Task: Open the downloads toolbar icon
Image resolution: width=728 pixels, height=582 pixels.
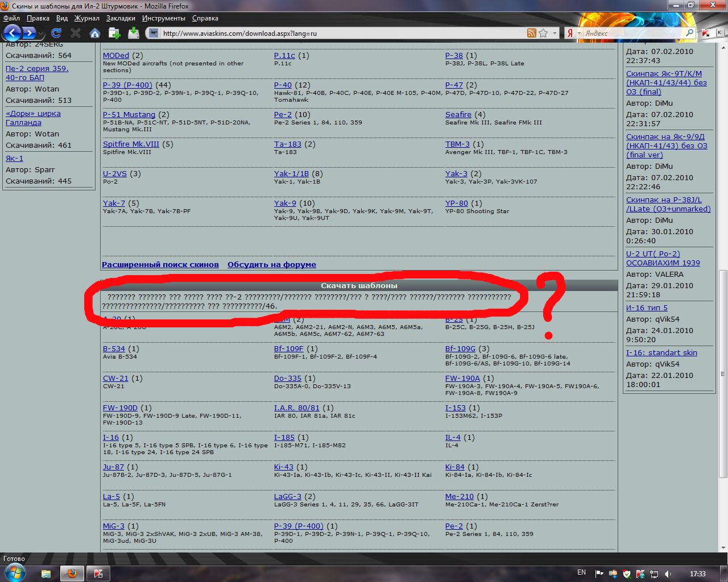Action: (133, 33)
